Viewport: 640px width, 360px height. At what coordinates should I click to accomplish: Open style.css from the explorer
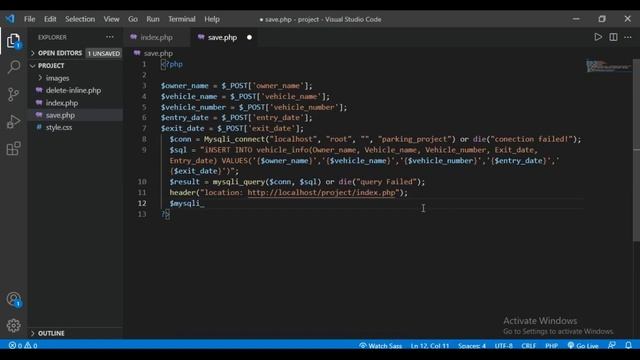pyautogui.click(x=59, y=127)
